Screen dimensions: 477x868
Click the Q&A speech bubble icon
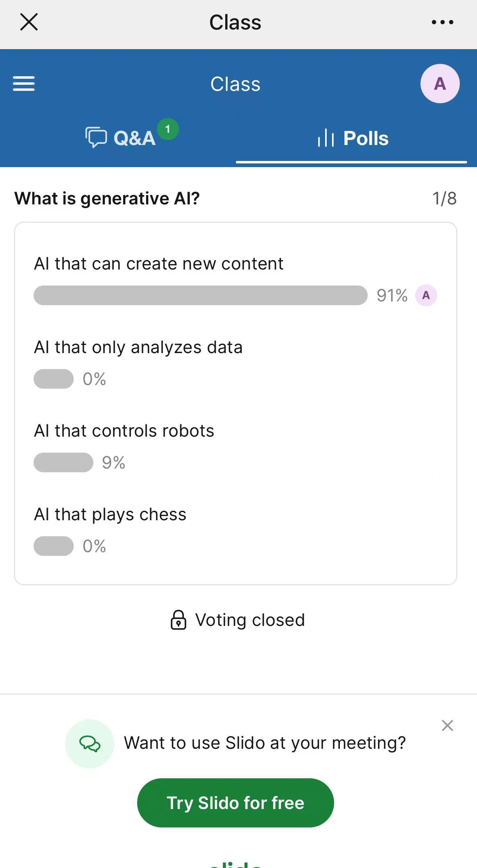tap(96, 137)
